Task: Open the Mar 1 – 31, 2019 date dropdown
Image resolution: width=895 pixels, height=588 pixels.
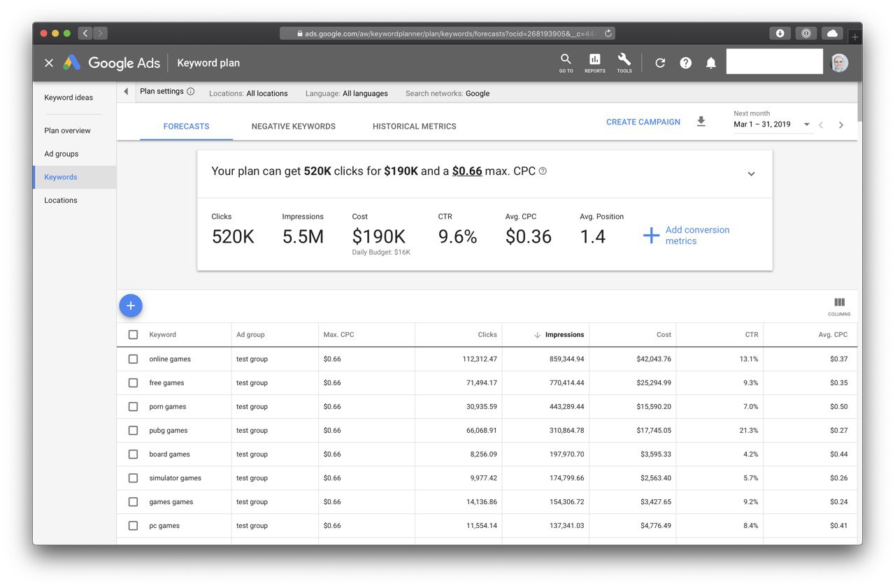Action: tap(772, 124)
